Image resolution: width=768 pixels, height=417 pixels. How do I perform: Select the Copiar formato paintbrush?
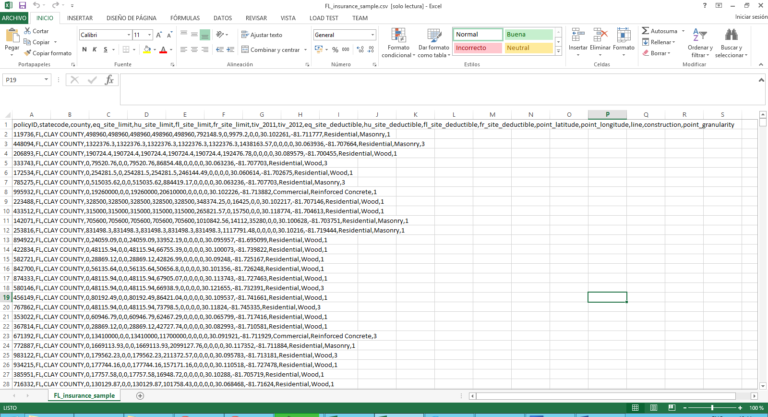[26, 53]
